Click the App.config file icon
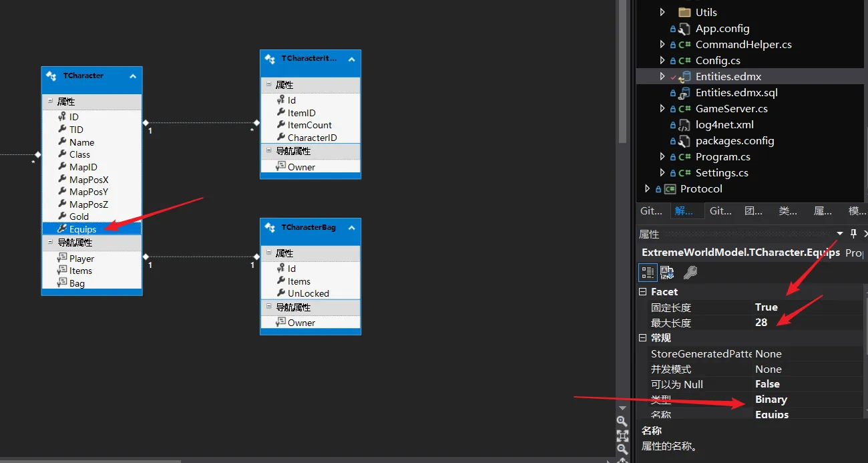868x463 pixels. pos(684,29)
